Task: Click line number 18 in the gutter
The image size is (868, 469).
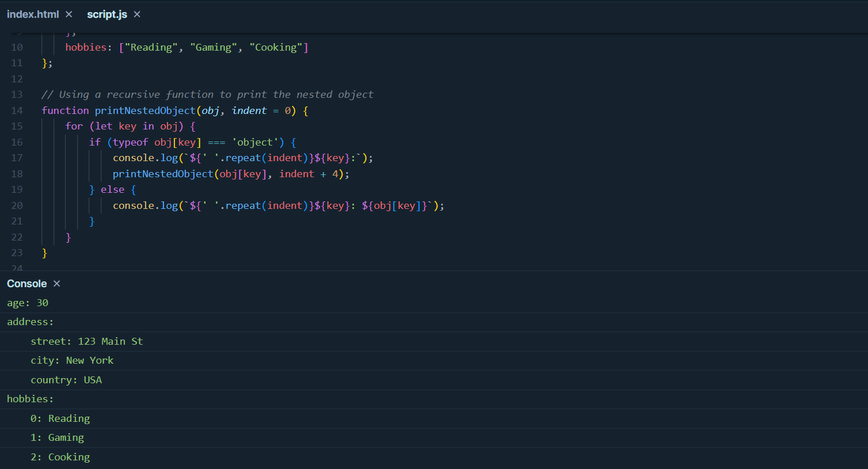Action: pos(17,174)
